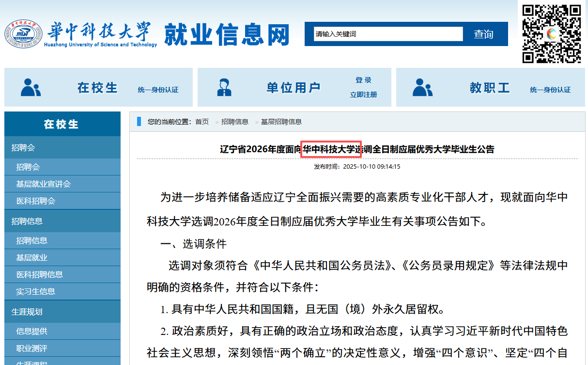The width and height of the screenshot is (588, 365).
Task: Open 登录 link under 单位用户
Action: [x=363, y=80]
